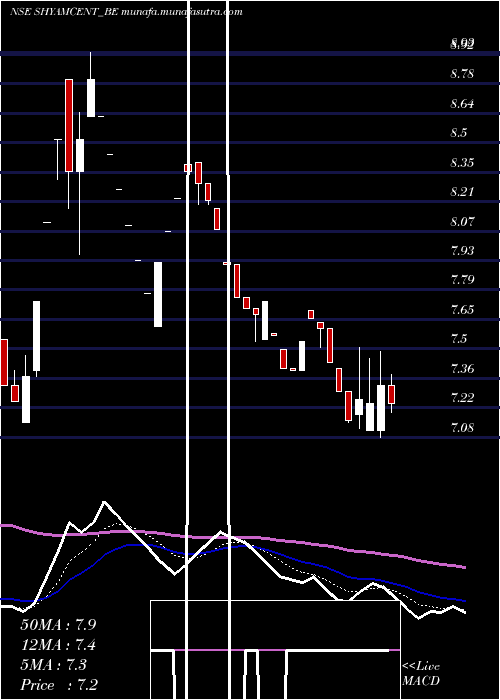This screenshot has height=700, width=500.
Task: Click the 8.35 price axis label
Action: point(462,162)
